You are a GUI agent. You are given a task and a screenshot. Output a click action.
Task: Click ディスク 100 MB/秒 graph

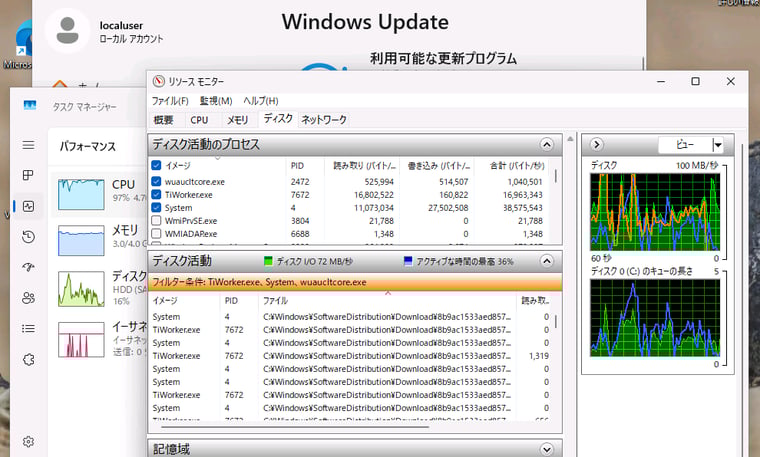(654, 212)
